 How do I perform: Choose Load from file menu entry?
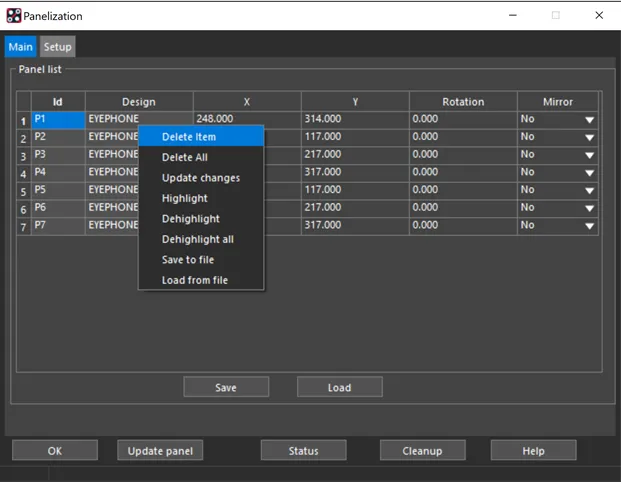(201, 280)
